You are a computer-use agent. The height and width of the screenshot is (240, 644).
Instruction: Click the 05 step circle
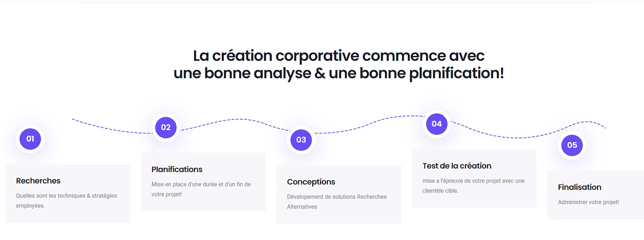(x=572, y=145)
